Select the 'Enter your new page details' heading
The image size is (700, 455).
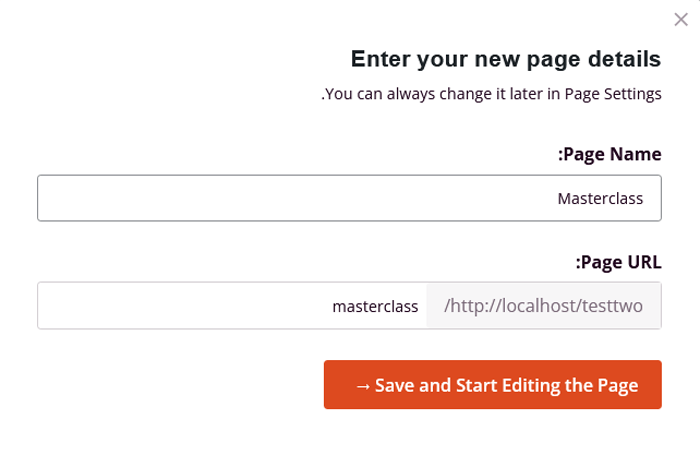coord(505,59)
